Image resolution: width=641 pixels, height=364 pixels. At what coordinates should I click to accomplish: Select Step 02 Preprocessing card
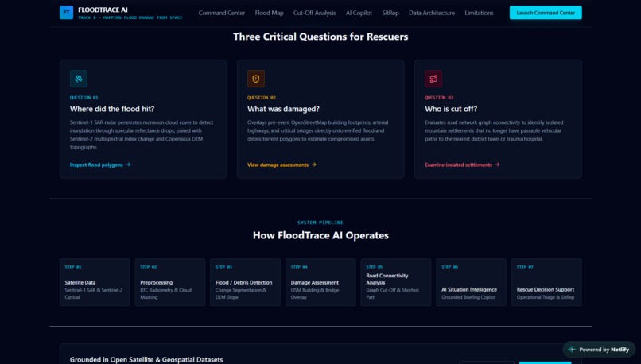click(x=170, y=282)
